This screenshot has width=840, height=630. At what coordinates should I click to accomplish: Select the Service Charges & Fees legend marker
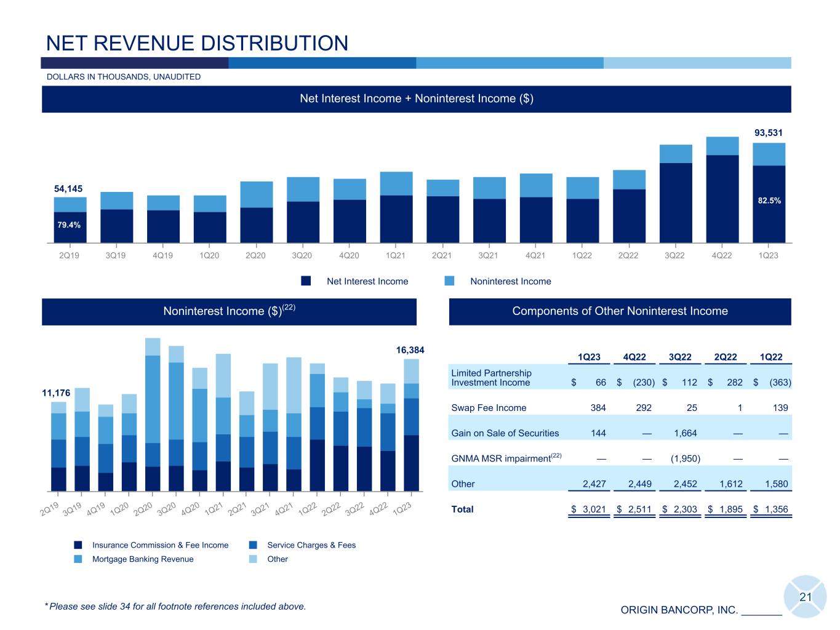click(253, 545)
